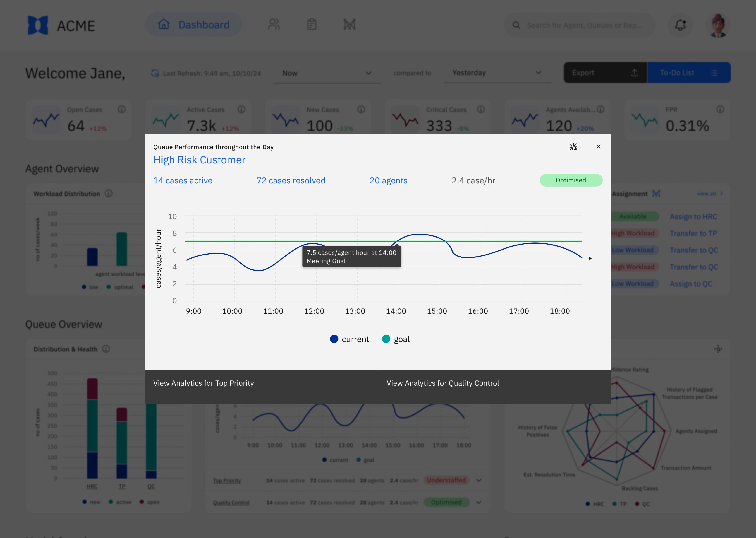The image size is (756, 538).
Task: Show info for Critical Cases card
Action: click(481, 109)
